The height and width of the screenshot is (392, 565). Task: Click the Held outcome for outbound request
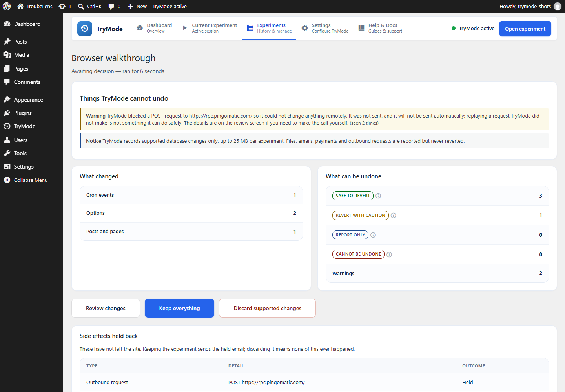click(468, 382)
